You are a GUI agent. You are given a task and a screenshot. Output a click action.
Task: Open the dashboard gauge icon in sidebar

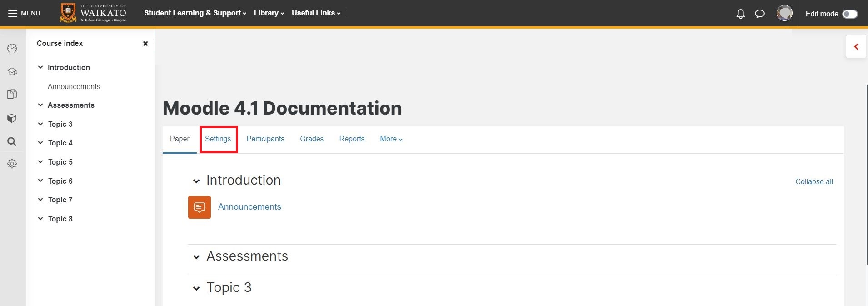pyautogui.click(x=12, y=48)
